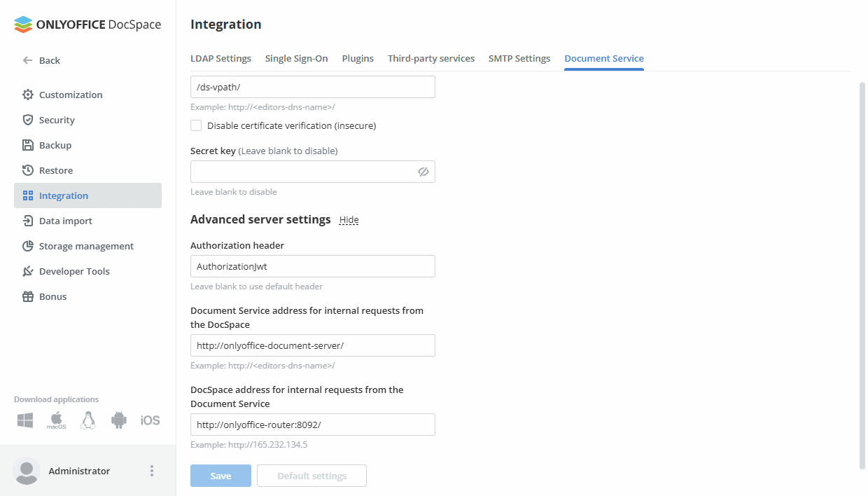This screenshot has height=496, width=868.
Task: Reveal the Secret key value
Action: click(423, 172)
